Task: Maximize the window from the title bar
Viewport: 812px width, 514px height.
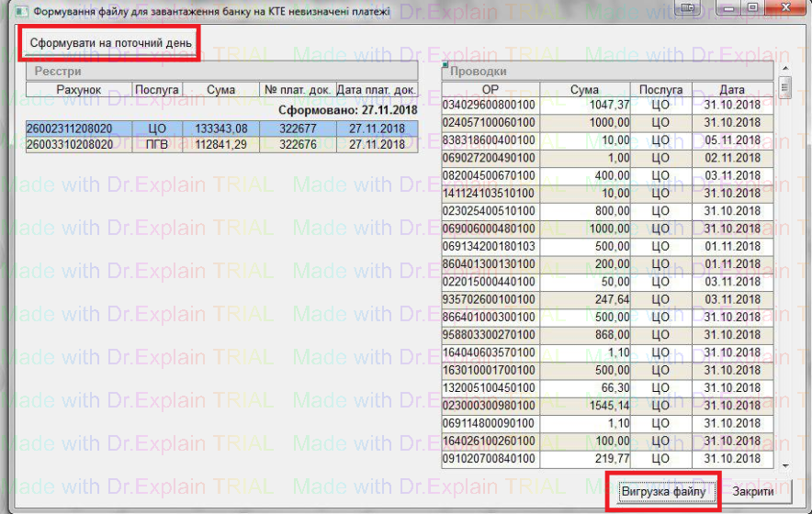Action: click(752, 8)
